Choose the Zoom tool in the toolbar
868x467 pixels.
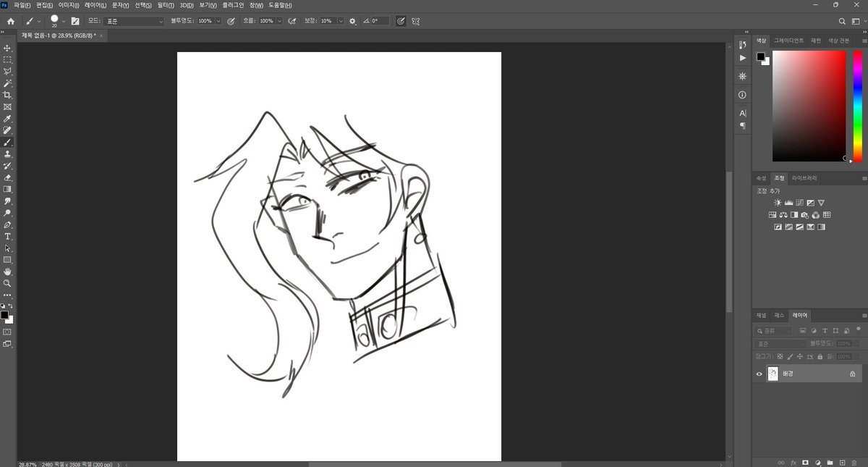click(x=7, y=283)
